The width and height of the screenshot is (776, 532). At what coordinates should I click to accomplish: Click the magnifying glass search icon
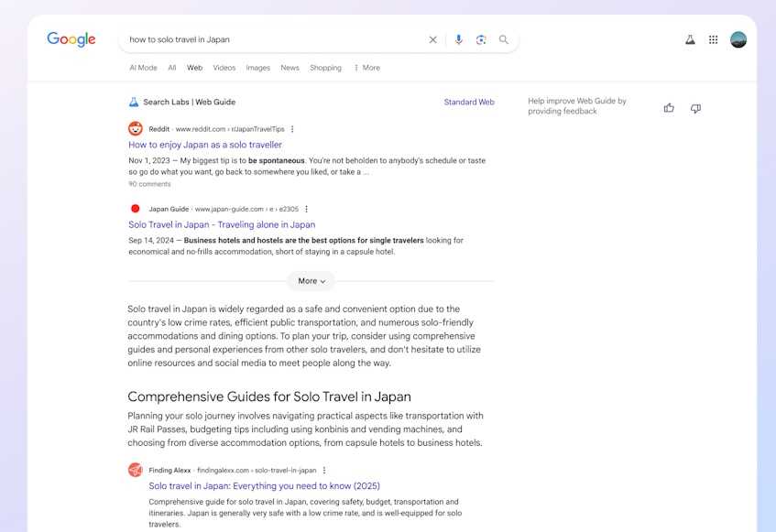point(503,39)
